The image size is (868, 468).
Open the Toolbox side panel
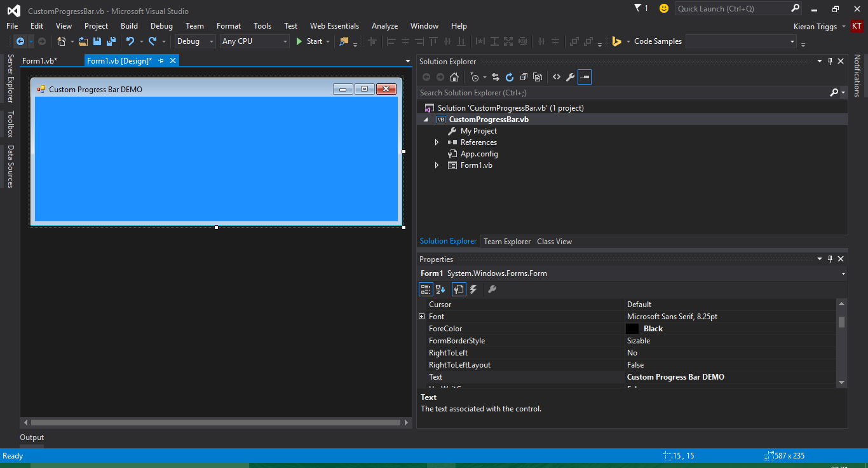point(10,124)
